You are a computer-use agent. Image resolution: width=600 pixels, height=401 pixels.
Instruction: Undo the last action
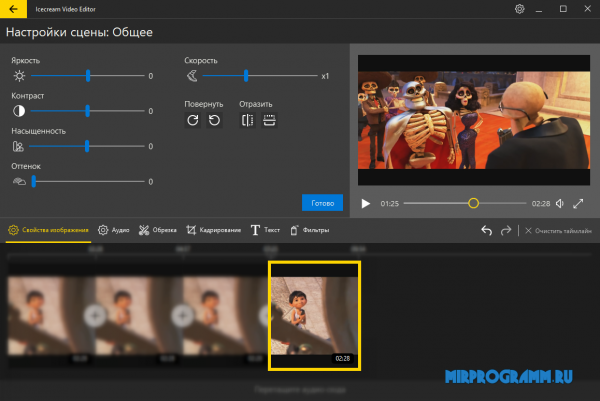(x=487, y=230)
